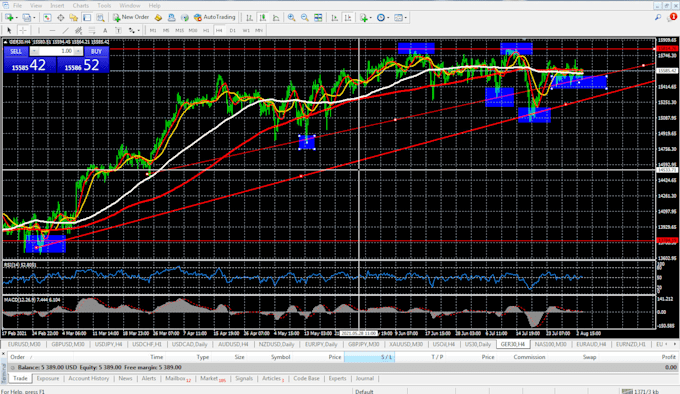This screenshot has width=680, height=394.
Task: Toggle the Navigator panel icon
Action: point(73,18)
